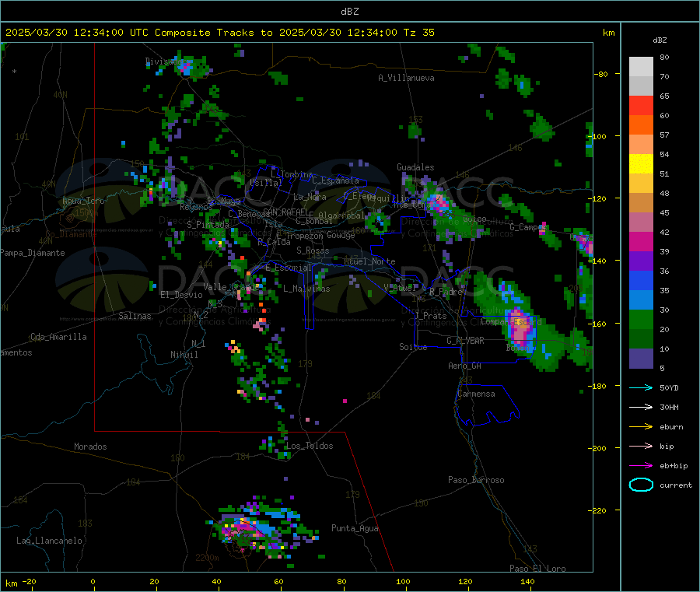The width and height of the screenshot is (700, 592).
Task: Select the yellow 54 dBZ legend swatch
Action: [641, 164]
